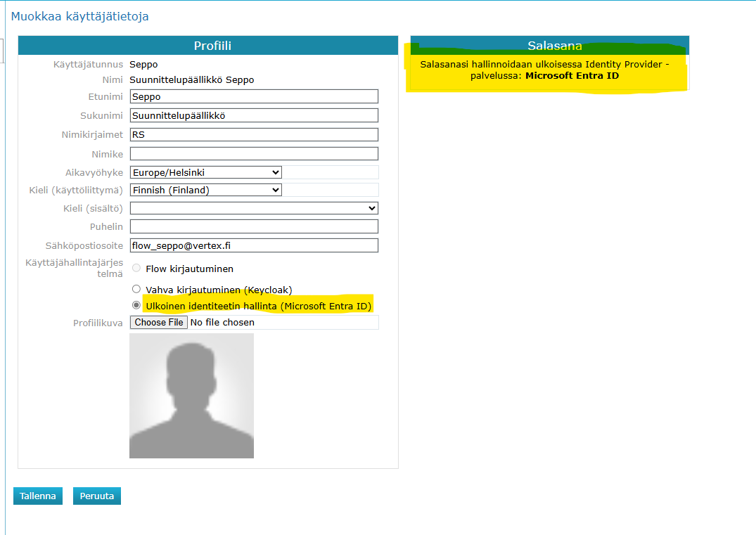The width and height of the screenshot is (756, 535).
Task: Open the Aikavyöhyke Europe/Helsinki dropdown
Action: [205, 172]
